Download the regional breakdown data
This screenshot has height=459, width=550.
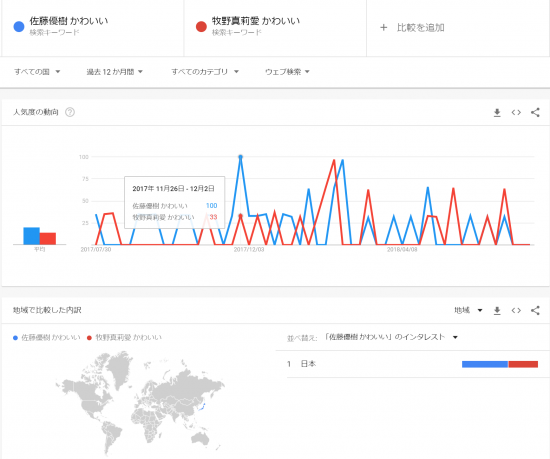pos(497,311)
